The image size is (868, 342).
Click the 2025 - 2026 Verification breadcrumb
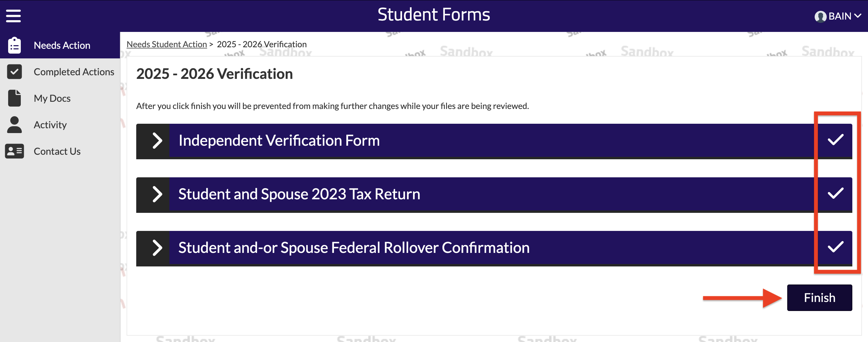point(262,44)
